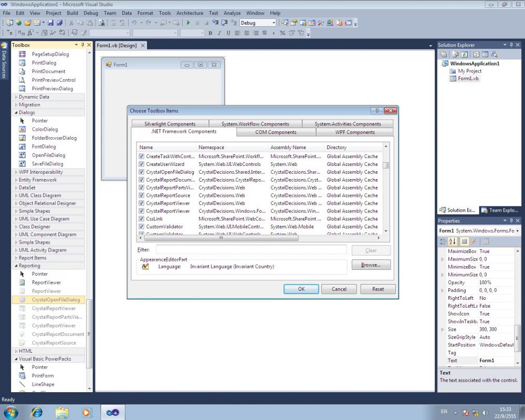
Task: Click inside the Filter input field
Action: click(251, 250)
